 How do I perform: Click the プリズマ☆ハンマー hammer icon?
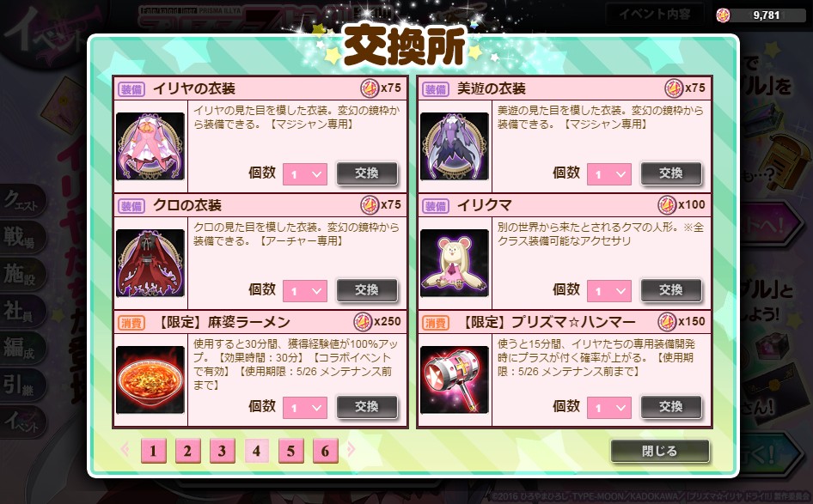click(455, 380)
